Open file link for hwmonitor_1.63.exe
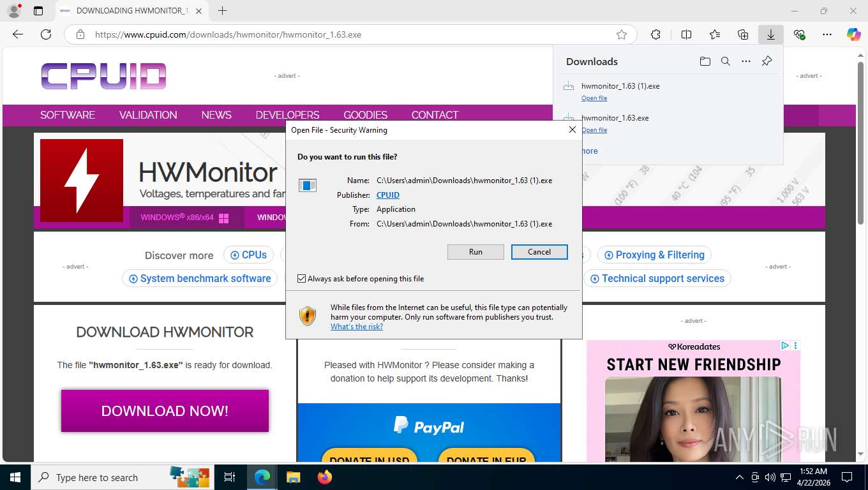Viewport: 868px width, 490px height. [594, 130]
